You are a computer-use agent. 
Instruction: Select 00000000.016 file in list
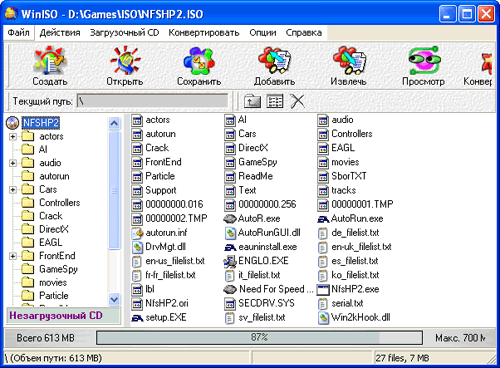174,204
